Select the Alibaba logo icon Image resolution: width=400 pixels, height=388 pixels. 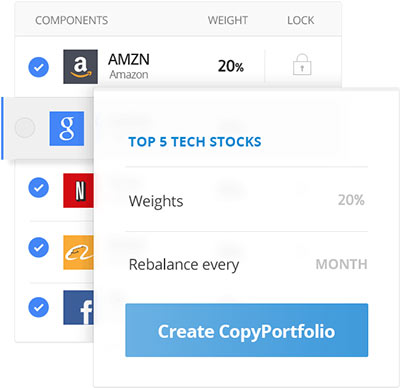coord(79,252)
